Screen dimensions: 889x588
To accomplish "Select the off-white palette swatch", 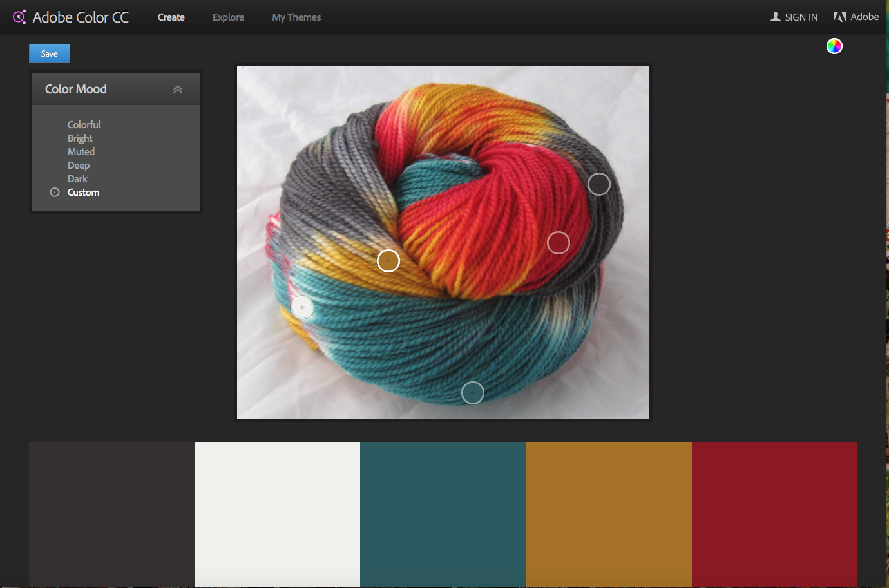I will [x=277, y=515].
